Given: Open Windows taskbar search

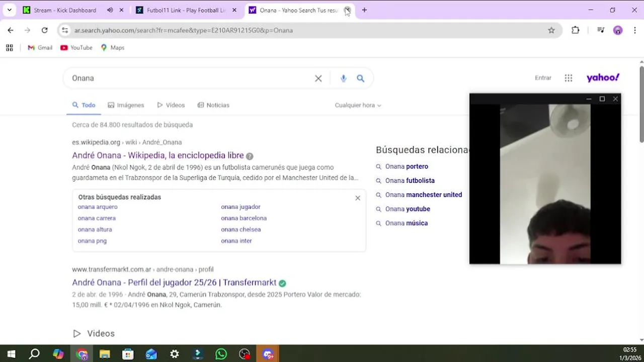Looking at the screenshot, I should pyautogui.click(x=34, y=354).
